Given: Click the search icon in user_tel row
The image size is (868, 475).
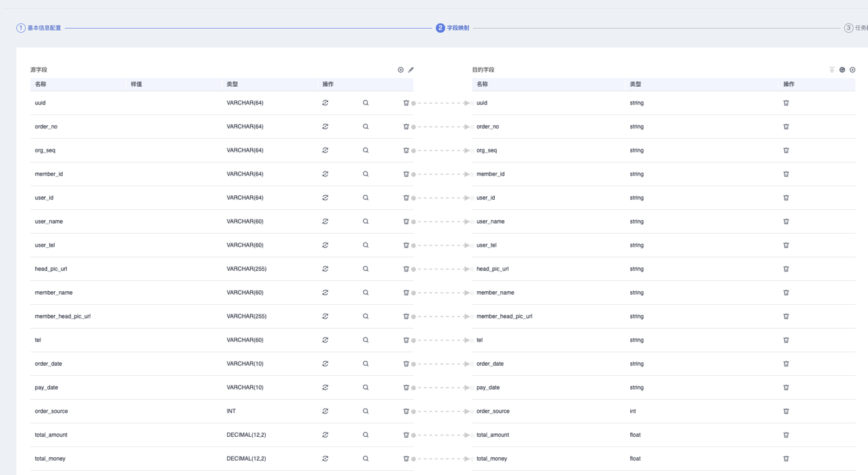Looking at the screenshot, I should 366,245.
